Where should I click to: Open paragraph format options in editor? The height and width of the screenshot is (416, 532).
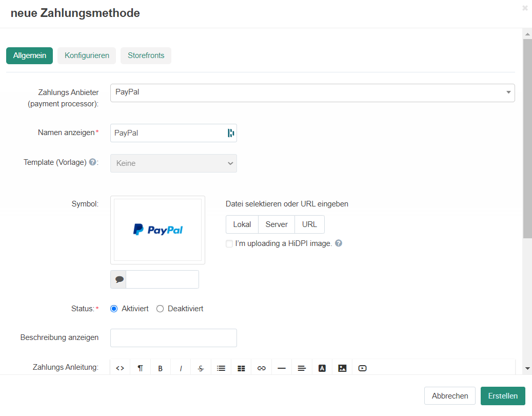tap(140, 368)
